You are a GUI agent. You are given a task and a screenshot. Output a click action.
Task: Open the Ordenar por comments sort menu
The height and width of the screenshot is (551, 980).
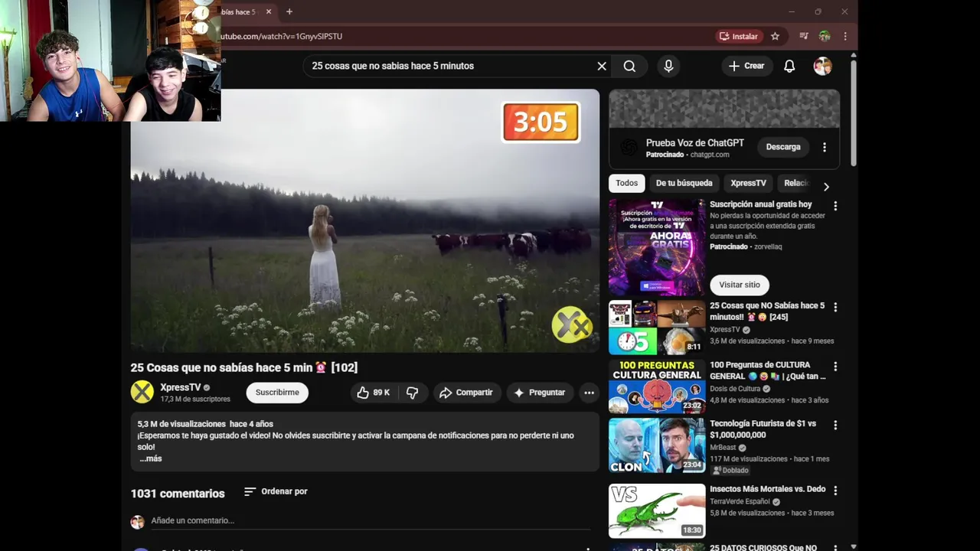click(x=276, y=491)
